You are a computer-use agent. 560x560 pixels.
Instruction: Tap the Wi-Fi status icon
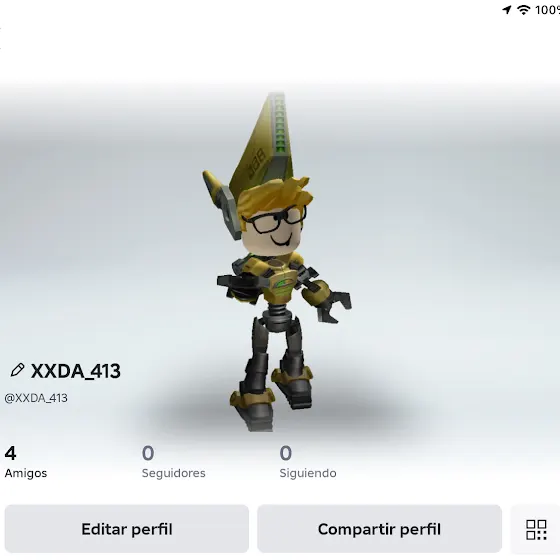tap(523, 10)
